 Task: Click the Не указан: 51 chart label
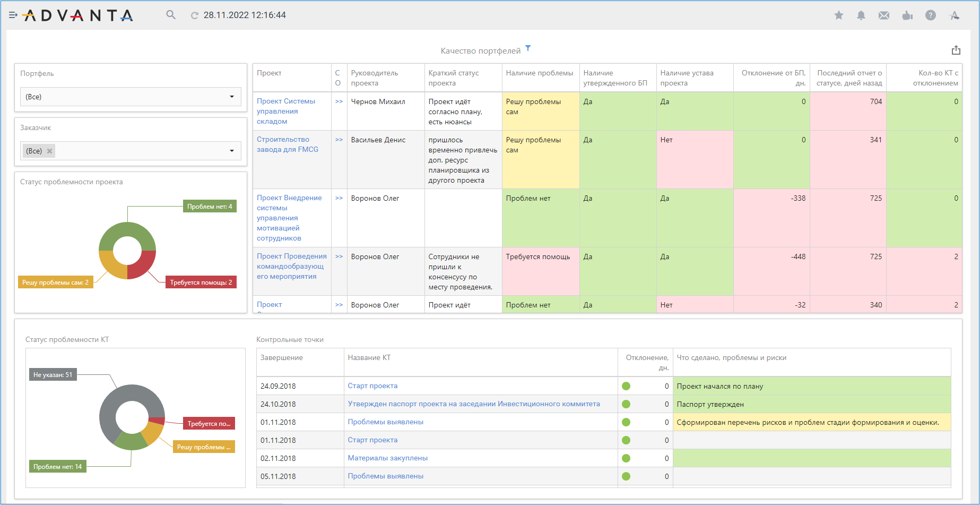click(53, 375)
